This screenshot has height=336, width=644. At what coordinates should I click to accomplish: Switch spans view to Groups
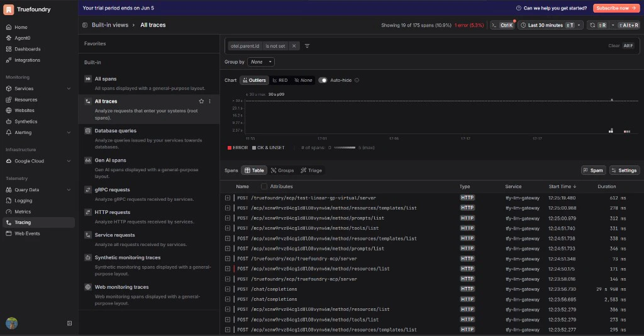[282, 171]
